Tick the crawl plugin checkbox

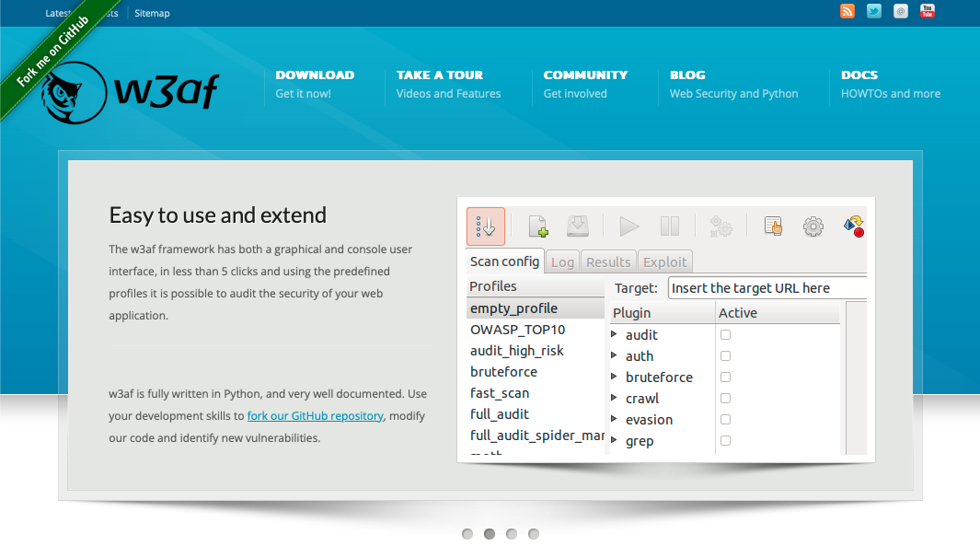725,399
